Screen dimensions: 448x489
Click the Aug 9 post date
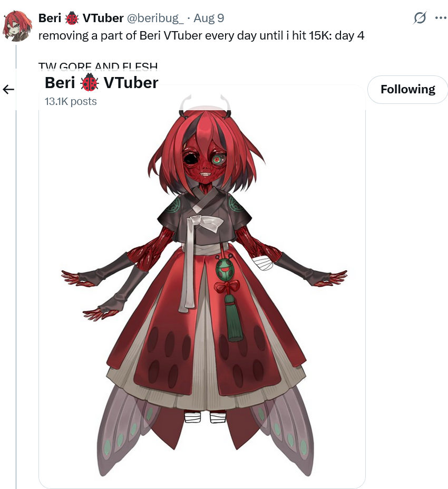[209, 18]
